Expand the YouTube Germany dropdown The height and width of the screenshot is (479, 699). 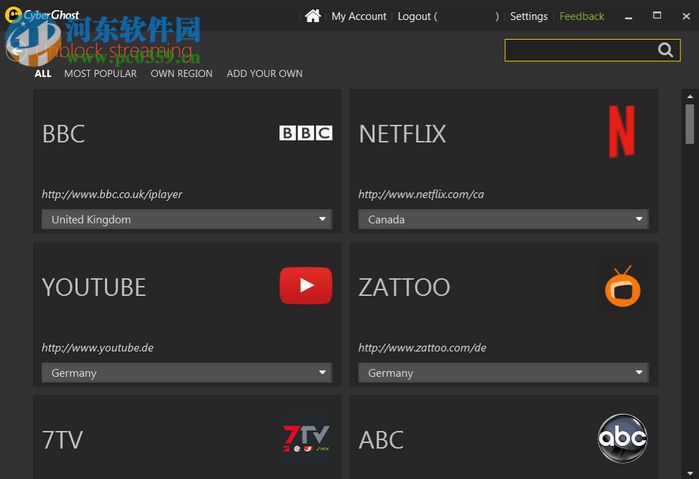click(x=187, y=372)
